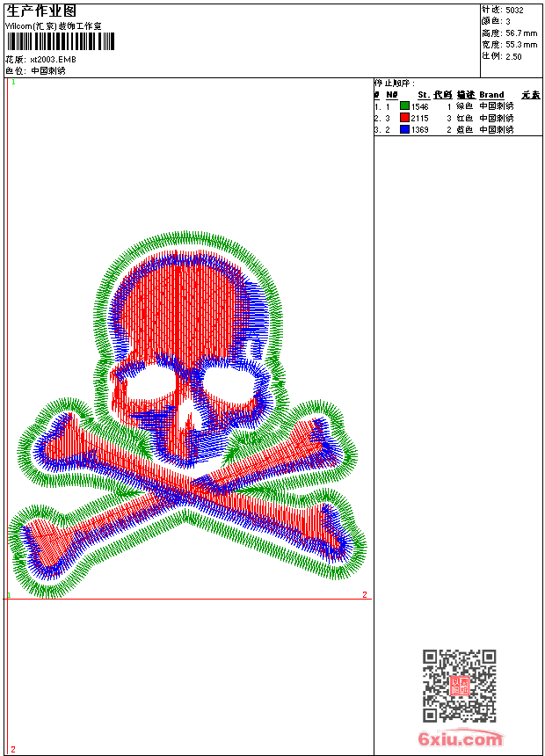Click the green thread color swatch
The width and height of the screenshot is (545, 756).
(x=404, y=106)
